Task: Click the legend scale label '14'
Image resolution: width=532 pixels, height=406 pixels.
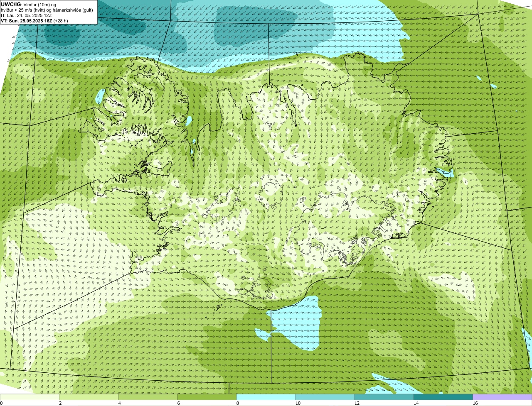Action: [x=416, y=403]
